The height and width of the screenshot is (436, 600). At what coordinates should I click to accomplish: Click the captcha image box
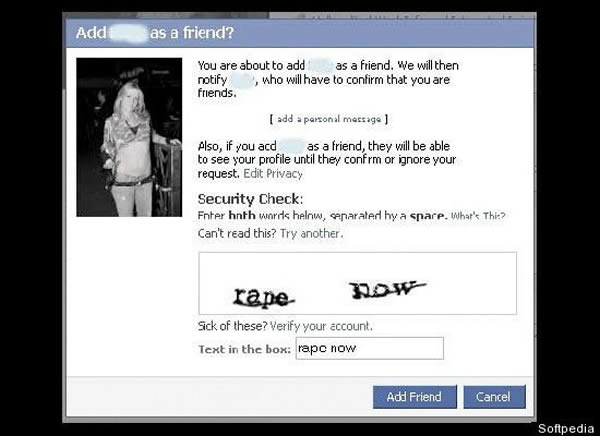358,283
